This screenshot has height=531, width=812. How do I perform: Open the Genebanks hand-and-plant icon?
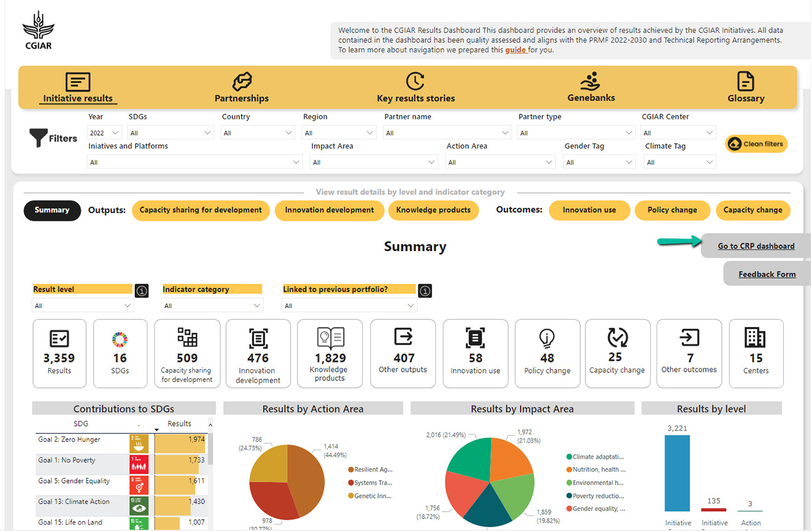point(590,81)
